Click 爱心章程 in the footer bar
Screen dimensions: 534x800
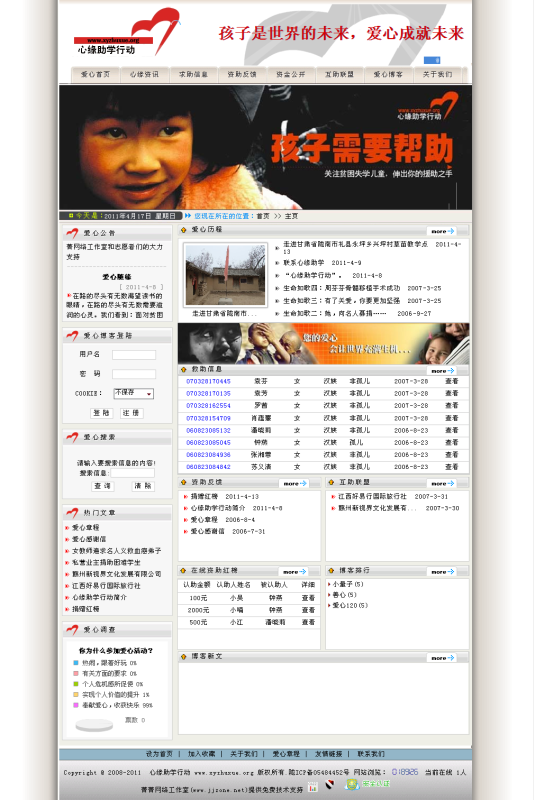click(x=286, y=754)
